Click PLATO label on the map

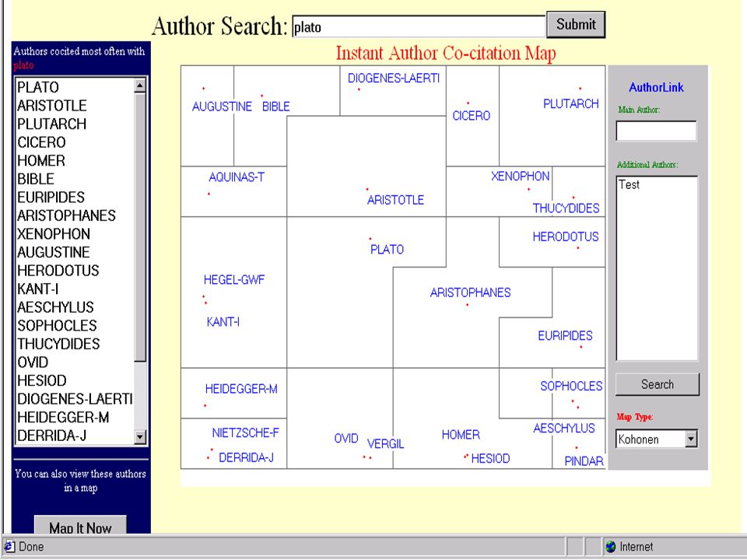[x=387, y=250]
